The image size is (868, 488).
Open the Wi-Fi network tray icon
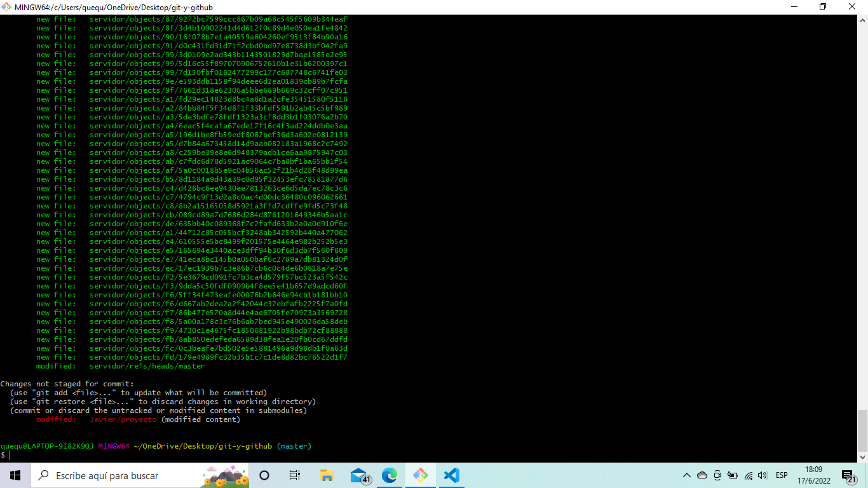pyautogui.click(x=749, y=475)
